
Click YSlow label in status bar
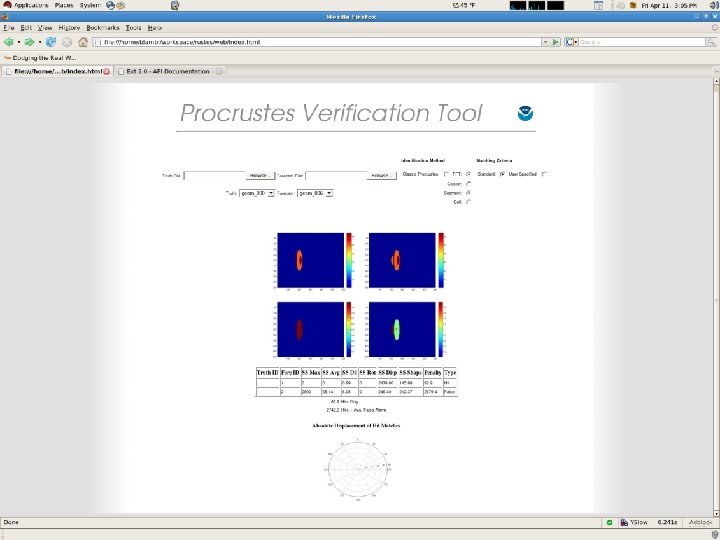[639, 523]
